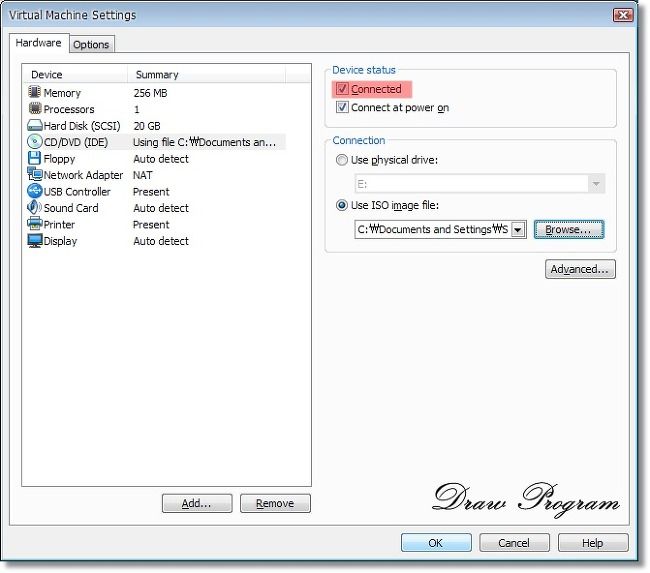Click the Floppy diskette icon
The image size is (650, 573).
coord(34,158)
